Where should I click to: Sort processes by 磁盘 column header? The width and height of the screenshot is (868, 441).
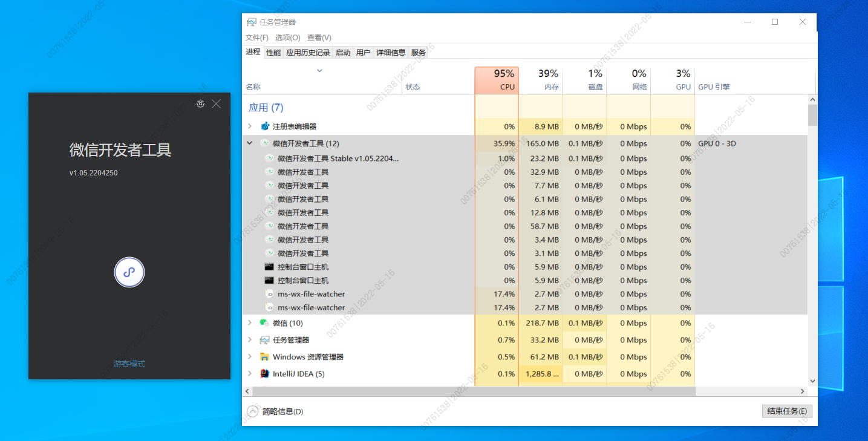(x=585, y=80)
